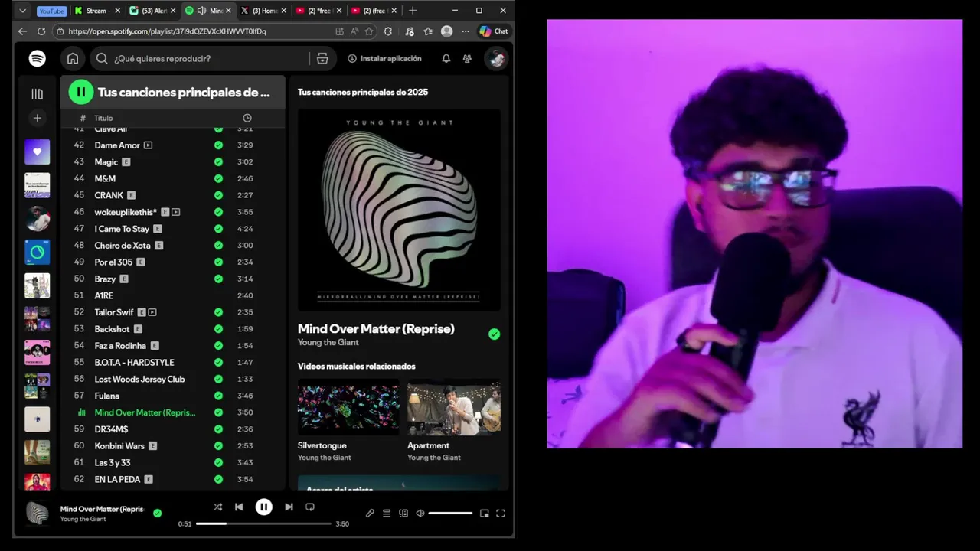Toggle saved check for Backshot
This screenshot has width=980, height=551.
click(x=218, y=329)
